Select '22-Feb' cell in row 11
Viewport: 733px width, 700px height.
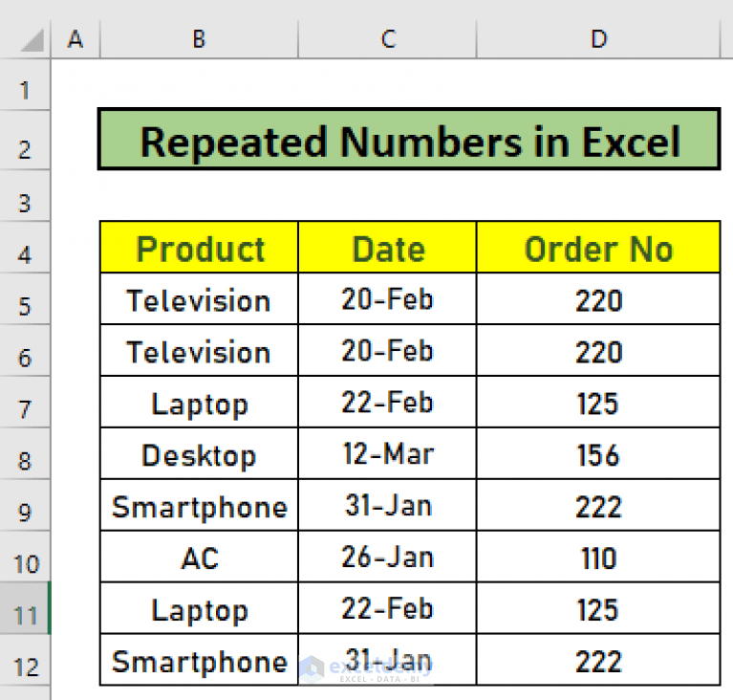[388, 608]
